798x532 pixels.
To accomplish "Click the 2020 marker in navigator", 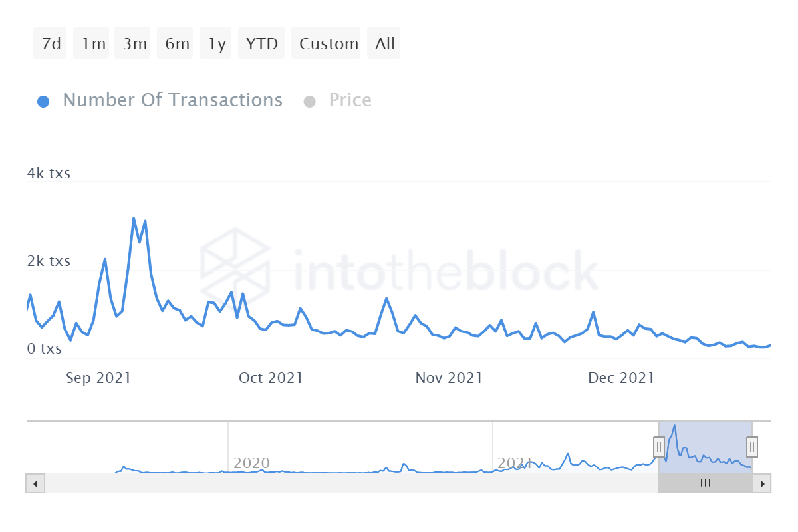I will tap(251, 463).
